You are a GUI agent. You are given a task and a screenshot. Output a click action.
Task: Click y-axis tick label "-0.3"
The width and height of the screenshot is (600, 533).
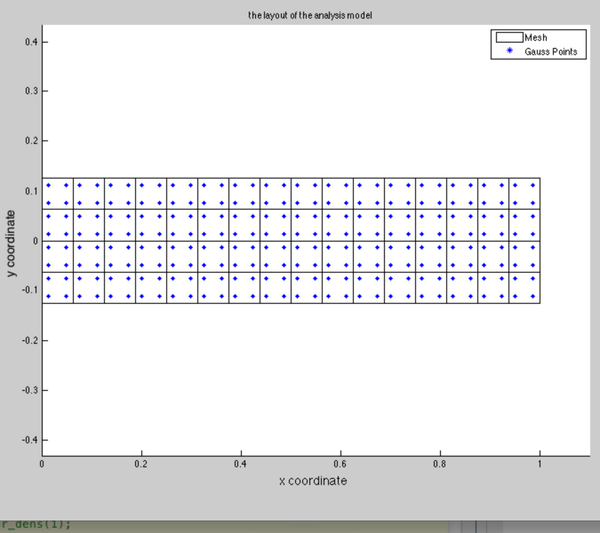[30, 390]
